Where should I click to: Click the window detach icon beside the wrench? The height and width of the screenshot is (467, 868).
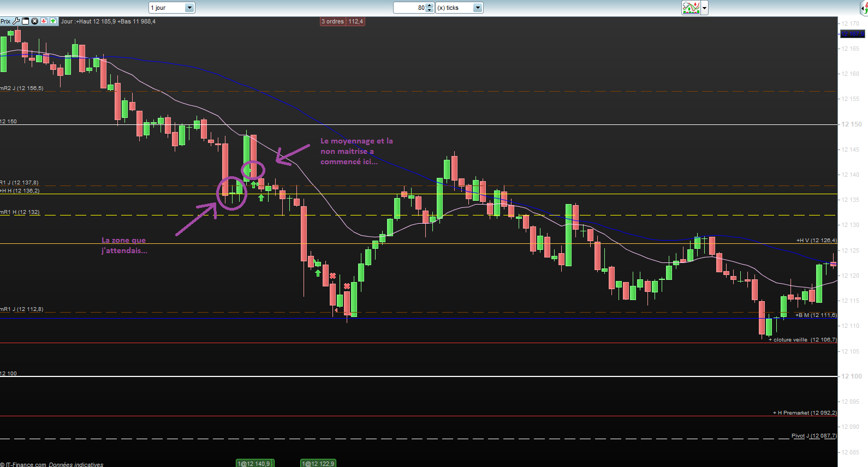(x=26, y=21)
